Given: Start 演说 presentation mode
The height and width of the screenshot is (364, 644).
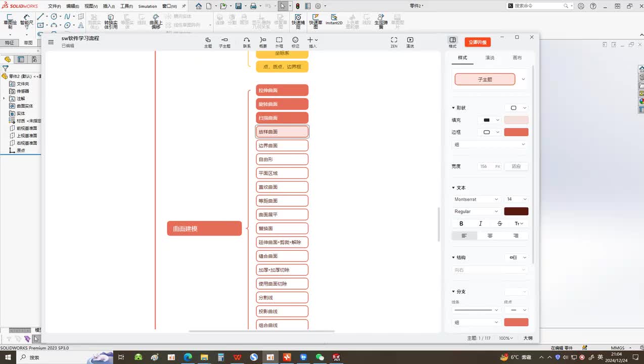Looking at the screenshot, I should click(410, 40).
